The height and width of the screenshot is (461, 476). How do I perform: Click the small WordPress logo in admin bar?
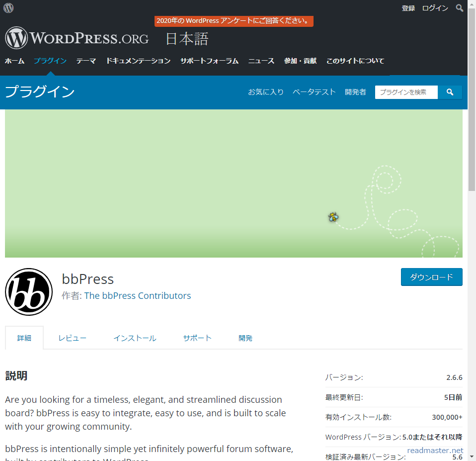[x=8, y=8]
